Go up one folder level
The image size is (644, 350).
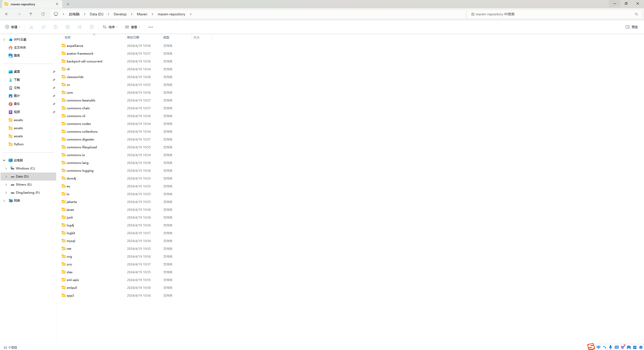coord(31,14)
